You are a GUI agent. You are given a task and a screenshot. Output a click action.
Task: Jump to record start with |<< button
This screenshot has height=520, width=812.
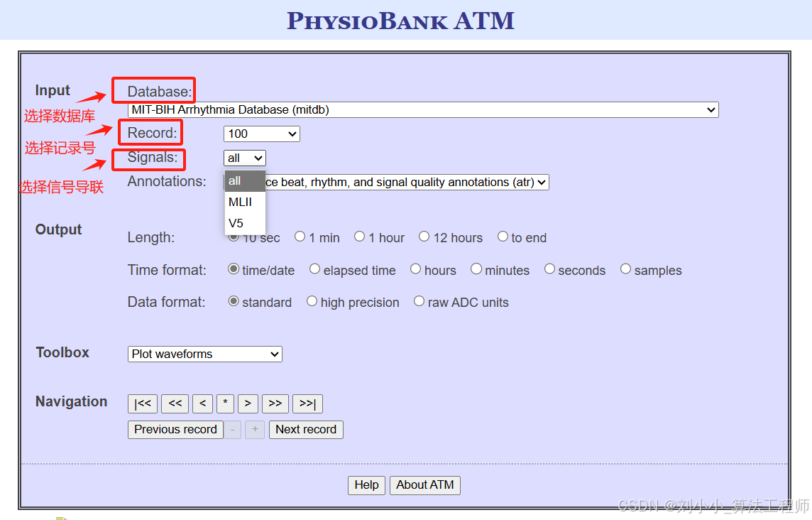[x=143, y=404]
